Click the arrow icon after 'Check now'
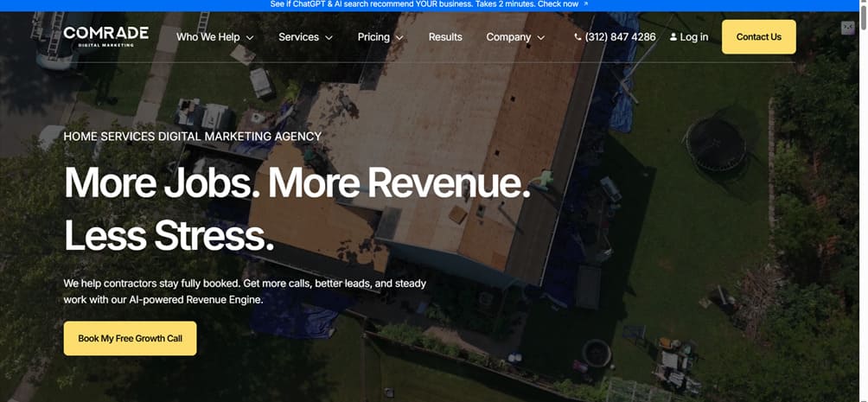 (586, 4)
